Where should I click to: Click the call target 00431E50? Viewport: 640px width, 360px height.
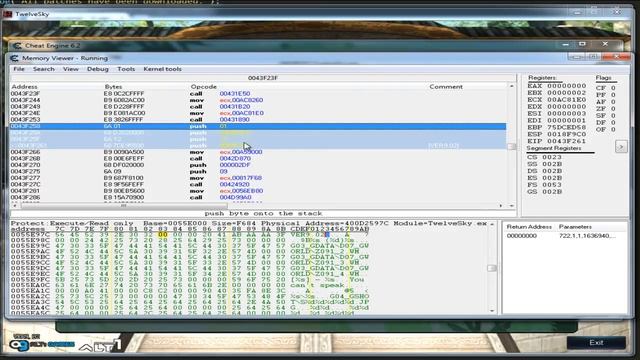[235, 93]
